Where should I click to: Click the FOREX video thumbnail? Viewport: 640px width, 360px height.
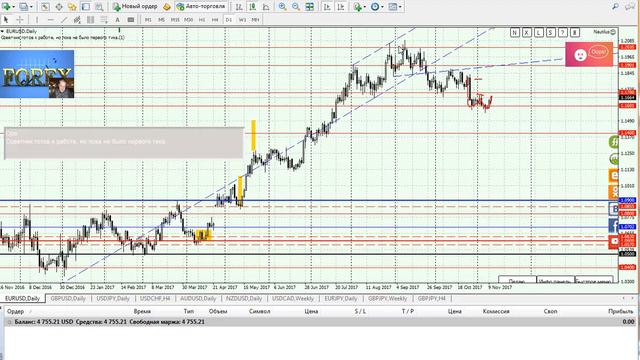37,74
